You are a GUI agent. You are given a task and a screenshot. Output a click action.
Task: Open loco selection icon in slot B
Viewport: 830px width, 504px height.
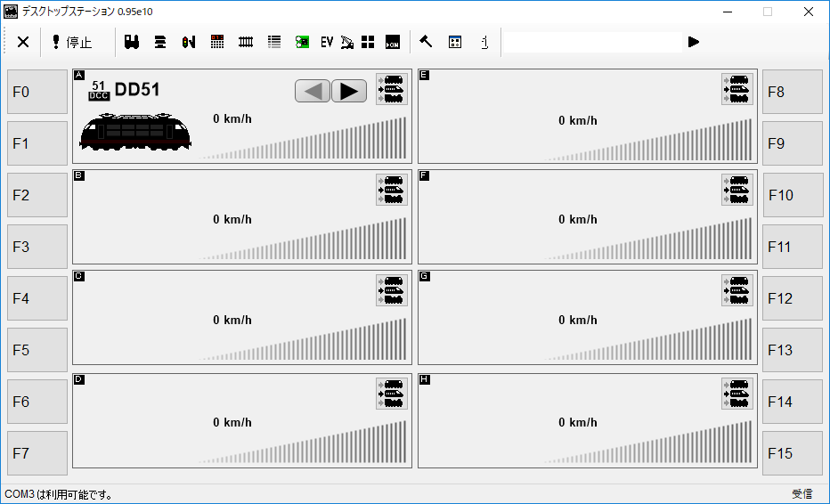tap(392, 190)
